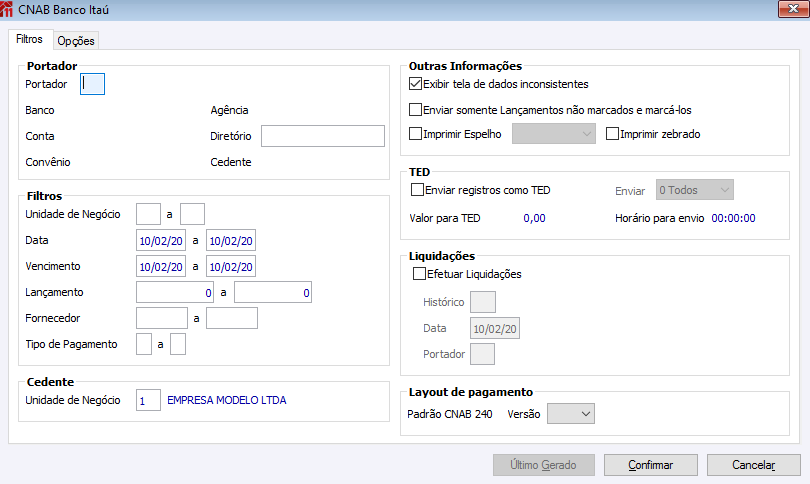810x484 pixels.
Task: Enable Enviar somente Lançamentos não marcados option
Action: 416,110
